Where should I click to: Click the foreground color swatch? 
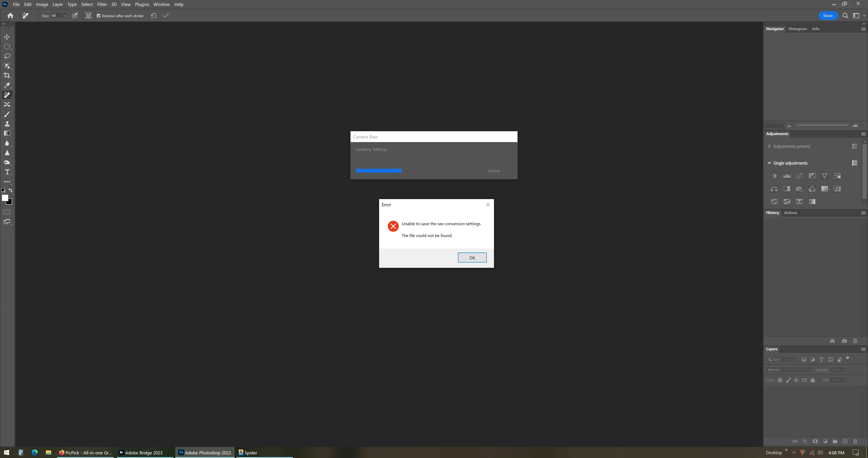tap(4, 198)
